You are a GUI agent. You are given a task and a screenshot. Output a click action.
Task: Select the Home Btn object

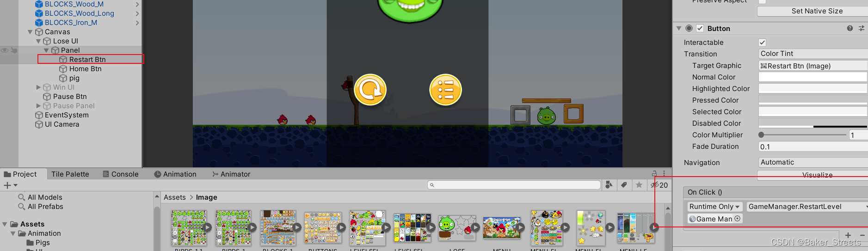click(80, 69)
